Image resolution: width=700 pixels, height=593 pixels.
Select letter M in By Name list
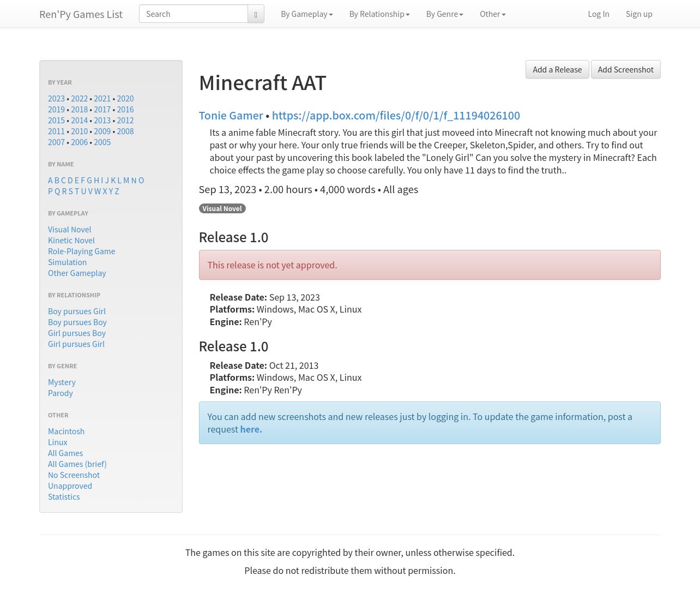click(x=126, y=181)
